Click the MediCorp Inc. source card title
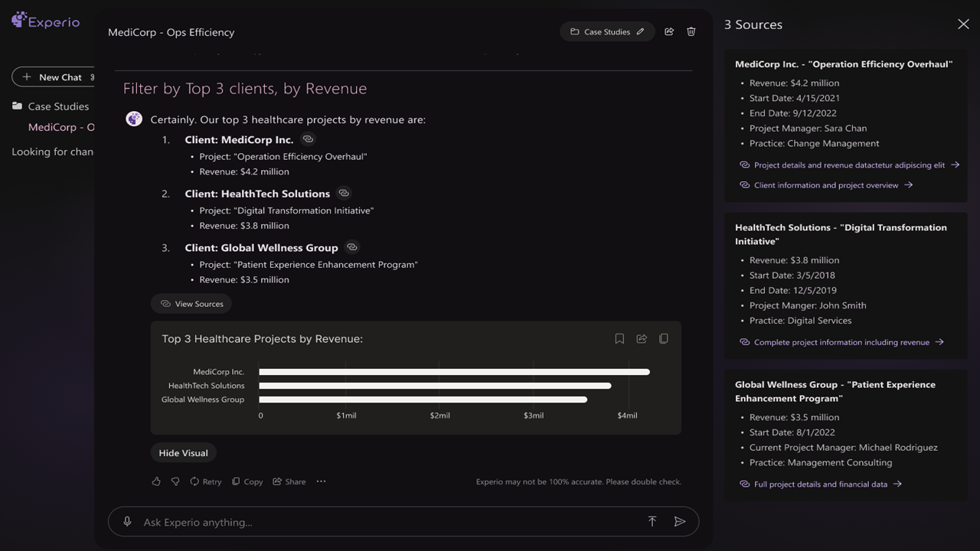 (x=844, y=64)
